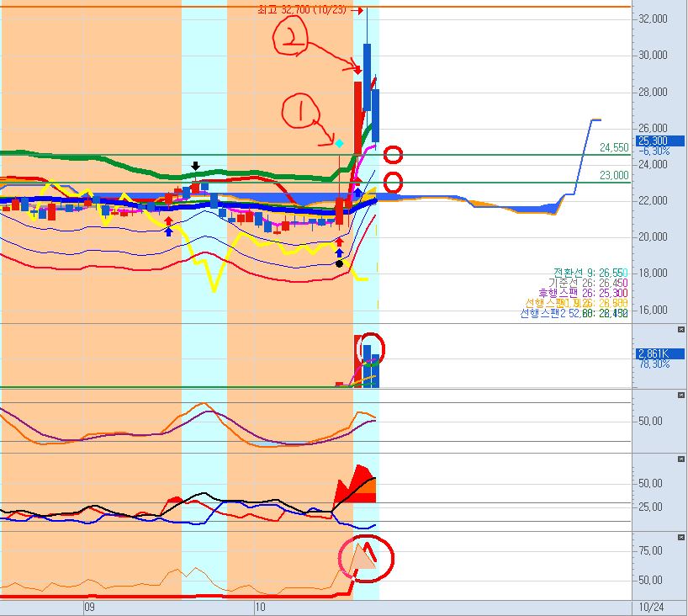Select the 전환선 9 legend entry

pos(590,273)
